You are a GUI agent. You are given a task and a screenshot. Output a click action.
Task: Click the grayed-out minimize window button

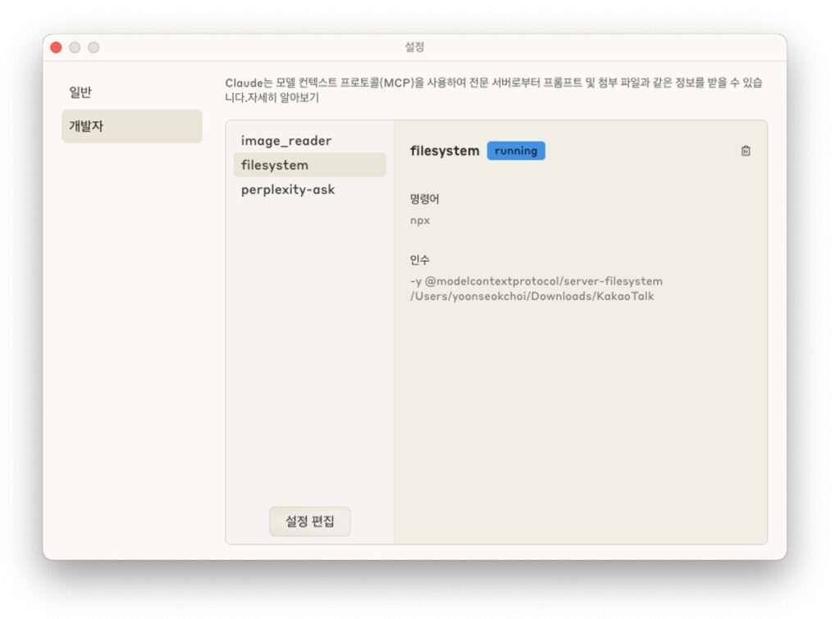click(75, 48)
